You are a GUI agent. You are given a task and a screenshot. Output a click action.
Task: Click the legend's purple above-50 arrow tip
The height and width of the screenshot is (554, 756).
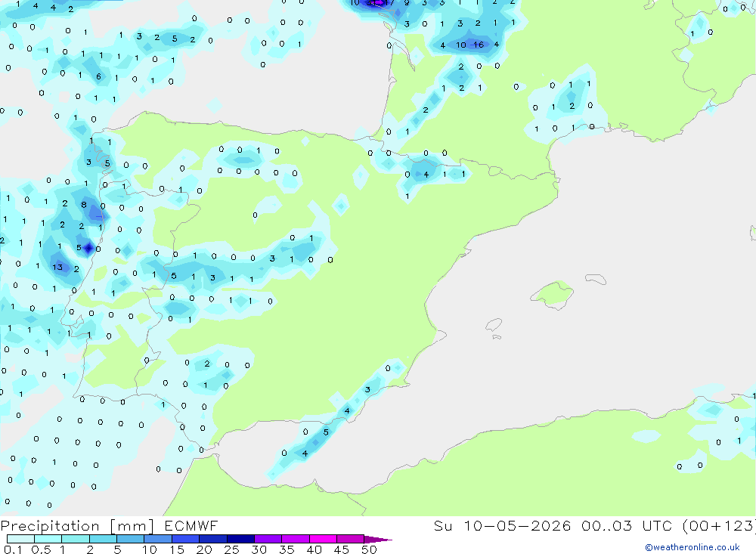pyautogui.click(x=379, y=539)
